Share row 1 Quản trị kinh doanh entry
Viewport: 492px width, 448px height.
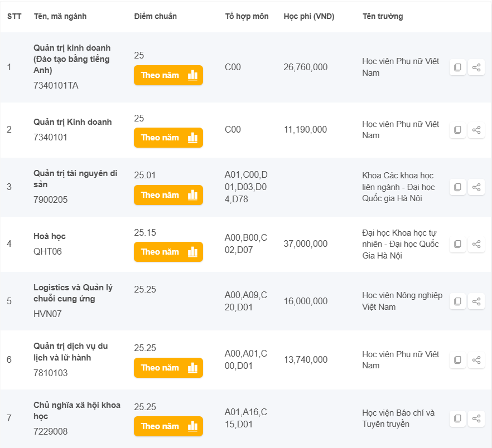tap(476, 67)
